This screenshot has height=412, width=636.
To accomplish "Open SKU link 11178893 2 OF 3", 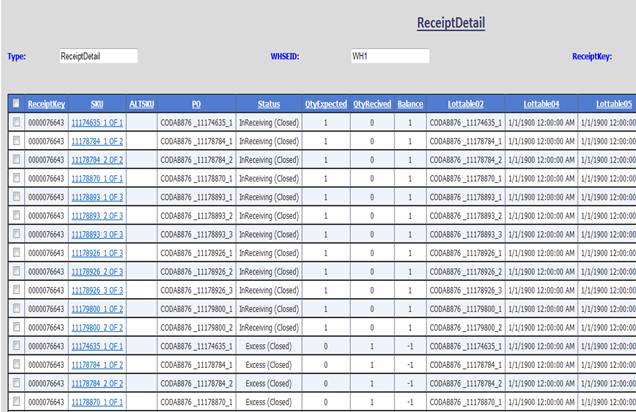I will point(97,216).
